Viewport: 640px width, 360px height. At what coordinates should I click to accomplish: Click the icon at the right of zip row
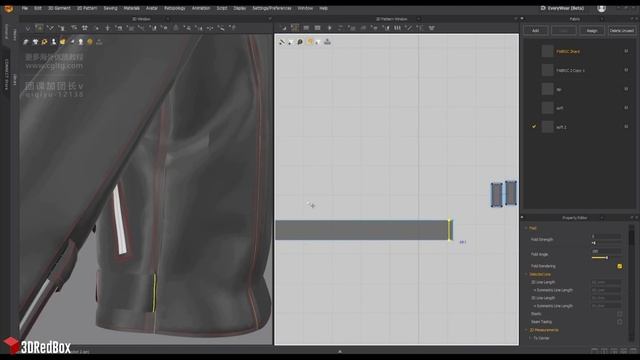626,89
